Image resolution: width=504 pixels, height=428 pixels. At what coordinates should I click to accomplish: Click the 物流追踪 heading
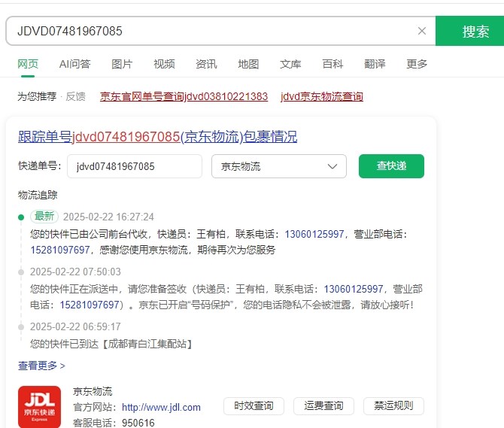(x=38, y=195)
